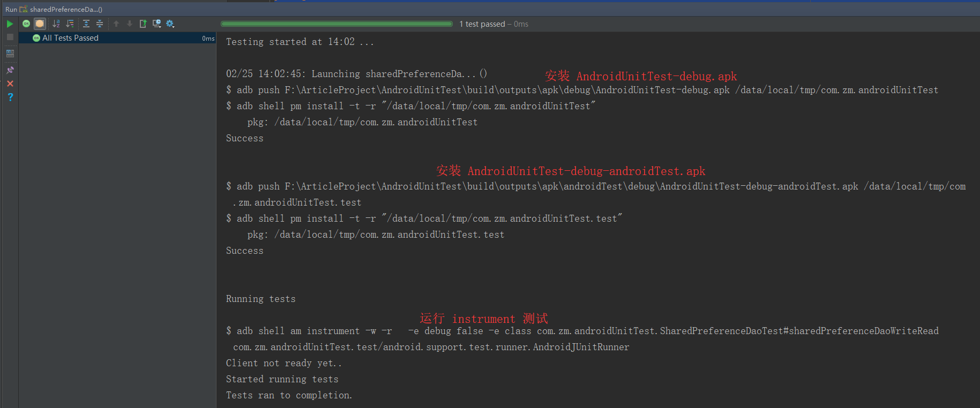Click the '02/25 14:02:45: Launching' line
The image size is (980, 408).
[x=356, y=74]
